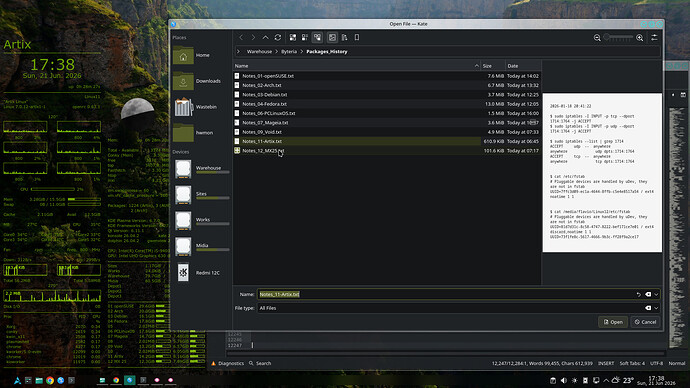Go up to the parent folder
This screenshot has width=690, height=388.
(x=265, y=38)
